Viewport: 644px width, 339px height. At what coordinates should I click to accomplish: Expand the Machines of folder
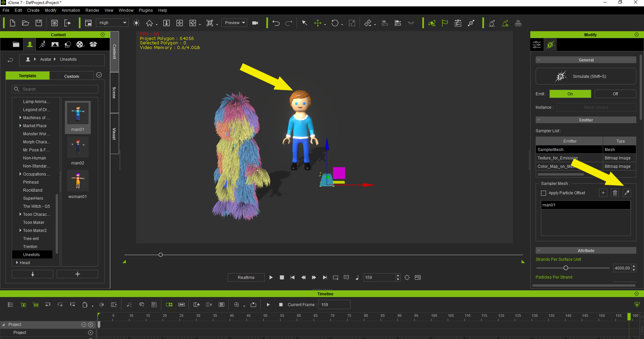(20, 118)
